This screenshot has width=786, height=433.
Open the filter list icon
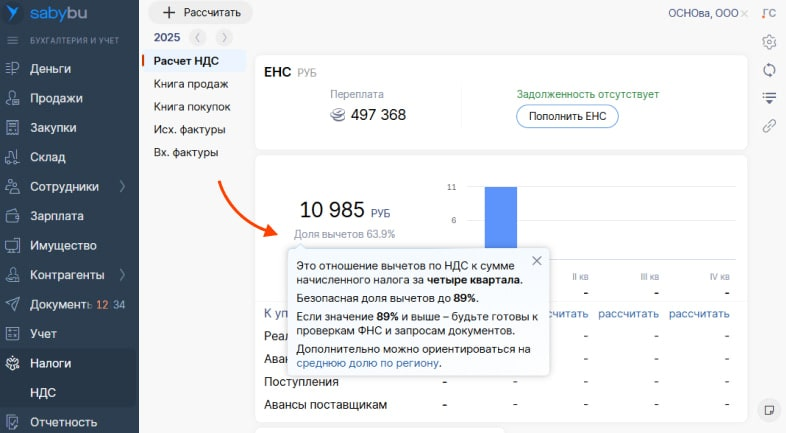click(x=769, y=98)
